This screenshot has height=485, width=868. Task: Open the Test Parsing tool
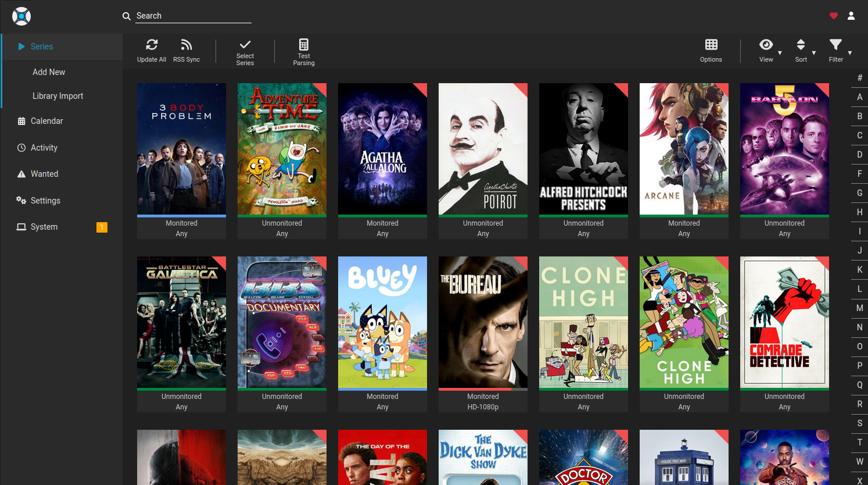(304, 51)
